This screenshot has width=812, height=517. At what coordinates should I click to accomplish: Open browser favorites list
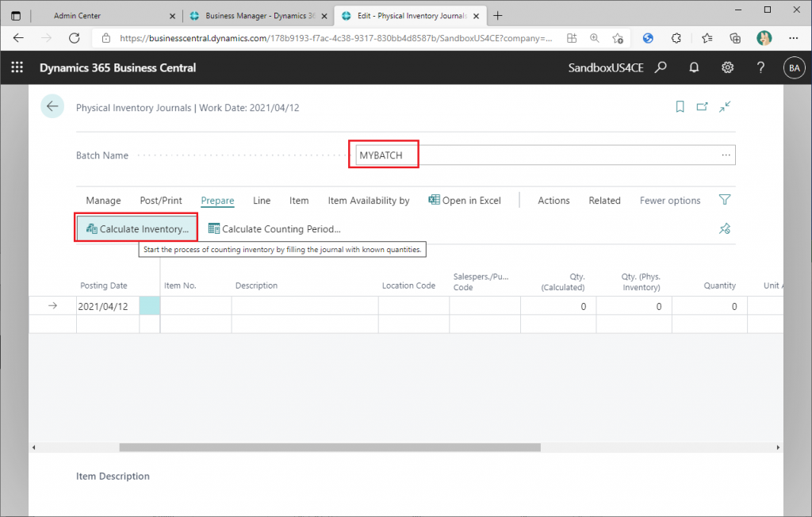[707, 38]
